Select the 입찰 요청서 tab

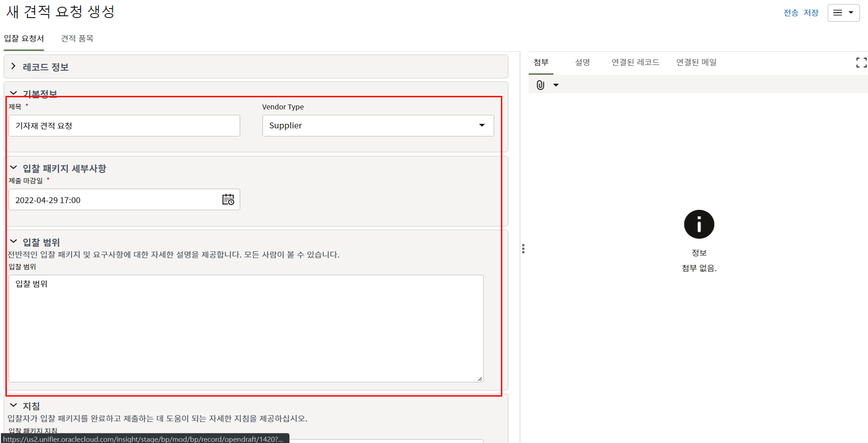click(24, 38)
